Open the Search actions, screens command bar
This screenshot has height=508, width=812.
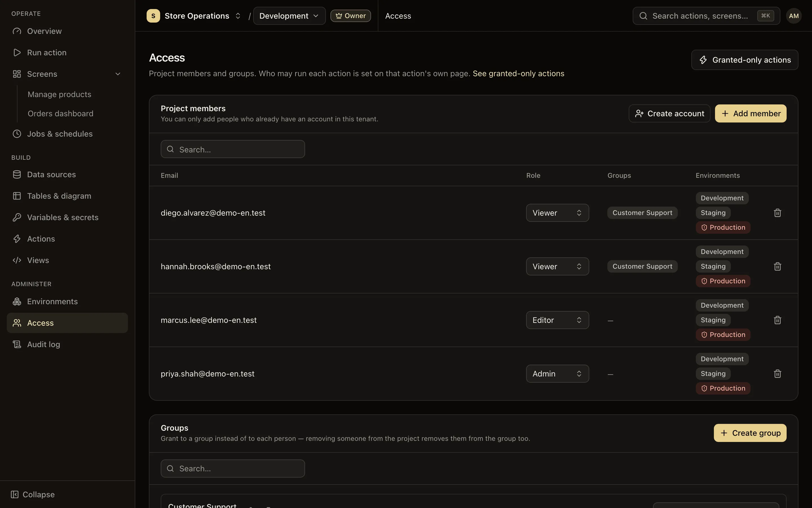click(706, 16)
